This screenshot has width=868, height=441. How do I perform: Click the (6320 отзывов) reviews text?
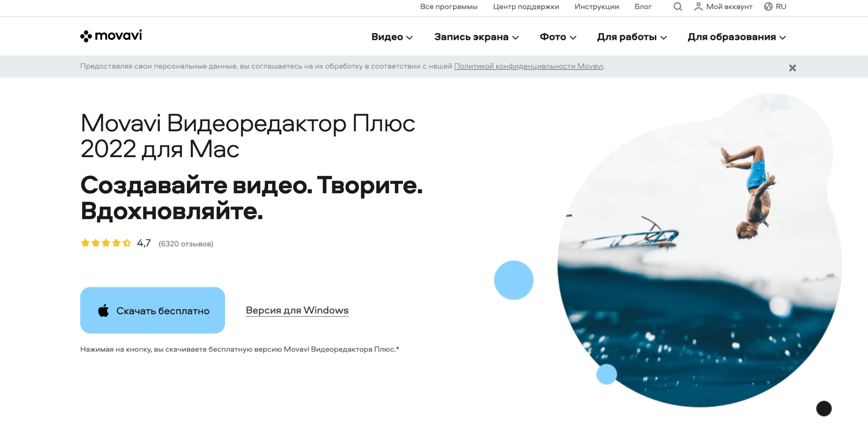point(186,244)
